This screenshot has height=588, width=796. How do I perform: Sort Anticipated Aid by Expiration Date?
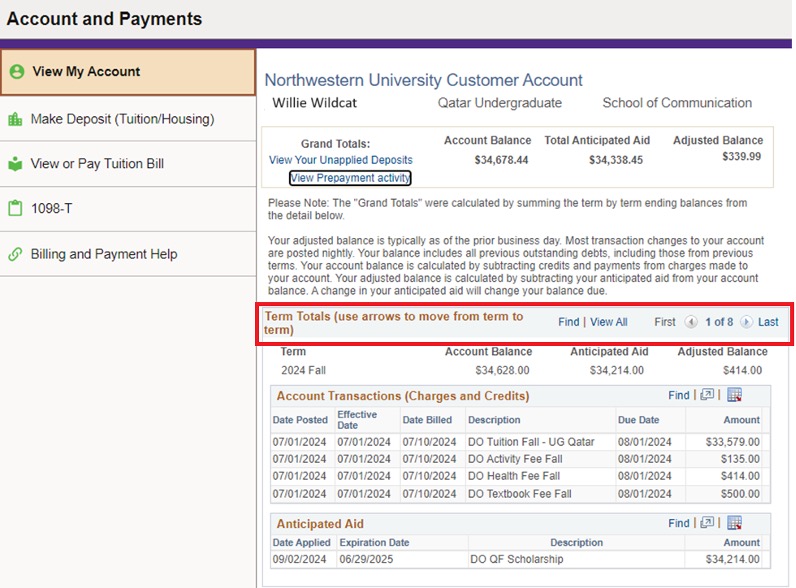pyautogui.click(x=374, y=542)
